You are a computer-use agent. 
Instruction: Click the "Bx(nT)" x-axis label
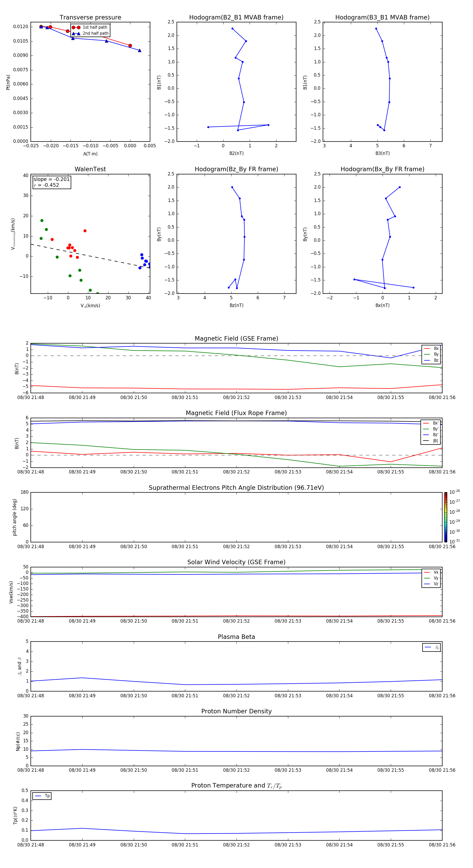[x=382, y=305]
